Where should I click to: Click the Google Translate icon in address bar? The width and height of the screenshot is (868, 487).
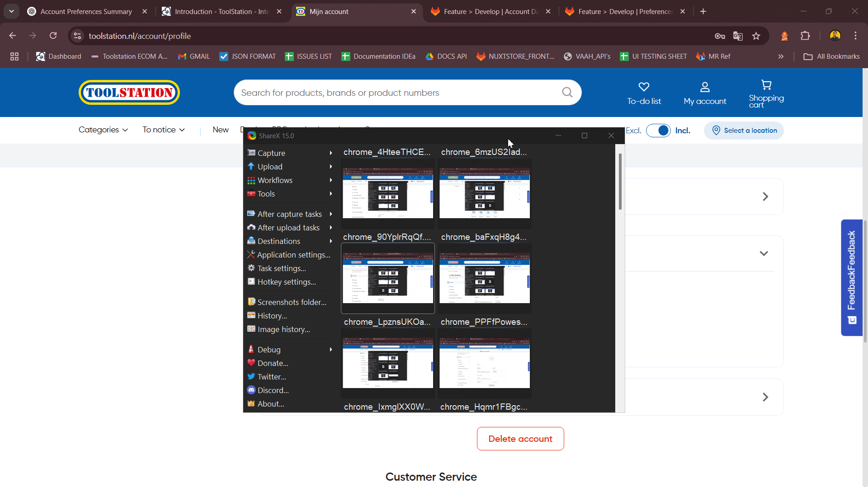[738, 36]
